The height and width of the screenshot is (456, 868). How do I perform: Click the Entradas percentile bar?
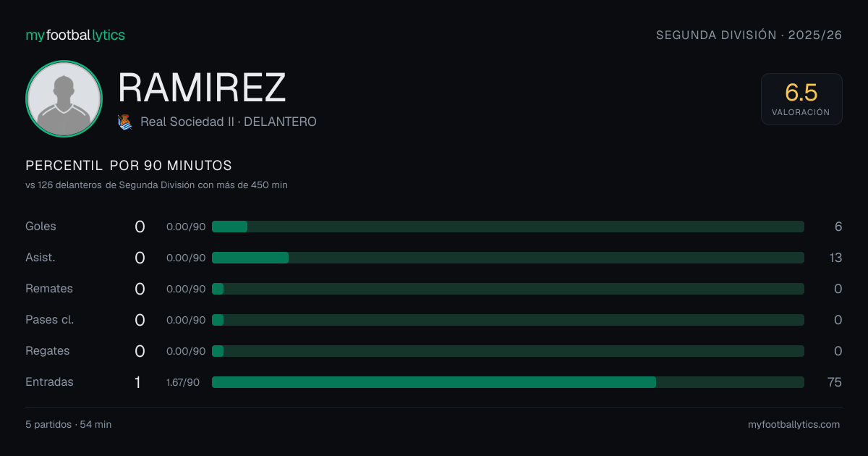click(x=508, y=382)
